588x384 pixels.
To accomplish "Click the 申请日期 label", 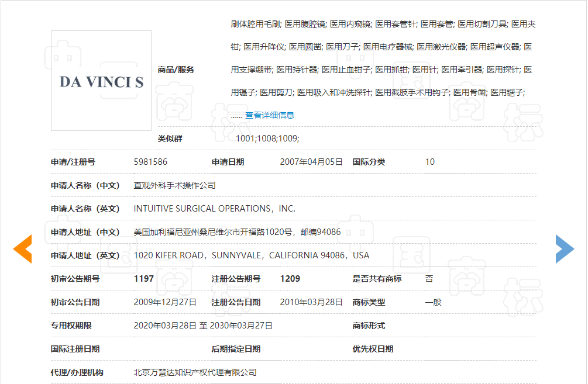I will (x=228, y=162).
